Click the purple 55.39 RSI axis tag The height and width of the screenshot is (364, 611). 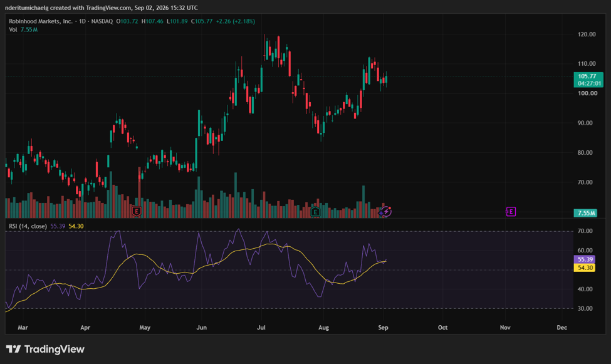click(x=585, y=259)
